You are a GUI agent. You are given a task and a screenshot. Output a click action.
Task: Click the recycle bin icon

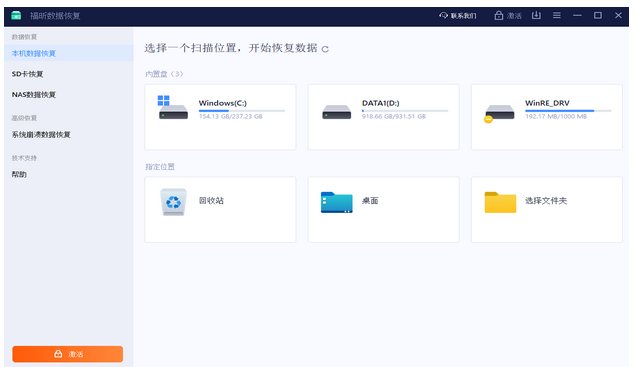tap(173, 202)
